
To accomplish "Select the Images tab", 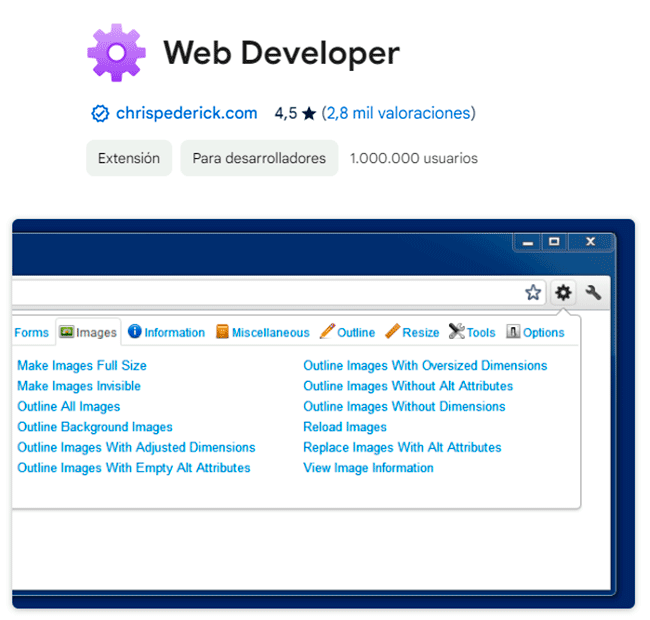I will 88,332.
